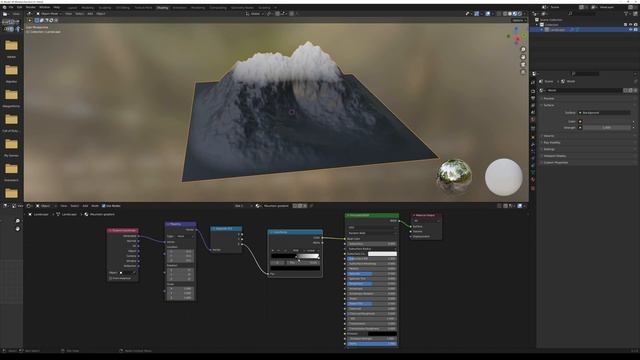Click the toggle camera view gizmo icon
Screen dimensions: 640x360
[523, 64]
